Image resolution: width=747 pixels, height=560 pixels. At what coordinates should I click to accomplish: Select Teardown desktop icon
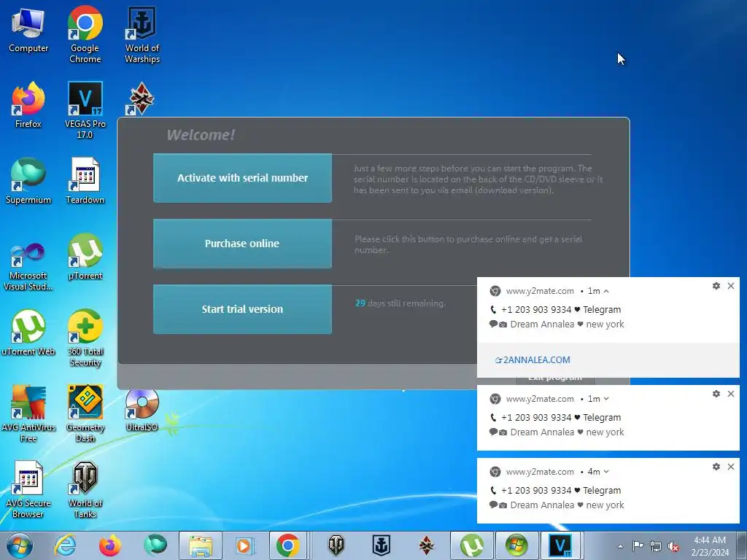85,181
